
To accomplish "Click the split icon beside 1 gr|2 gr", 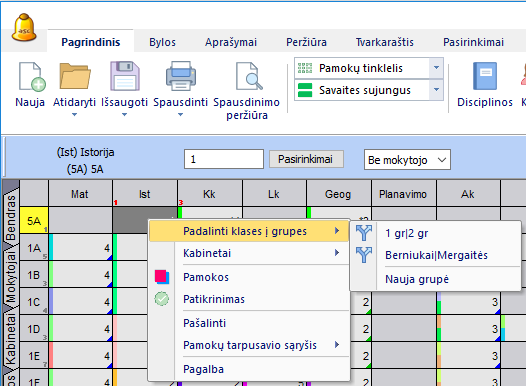I will pyautogui.click(x=364, y=233).
